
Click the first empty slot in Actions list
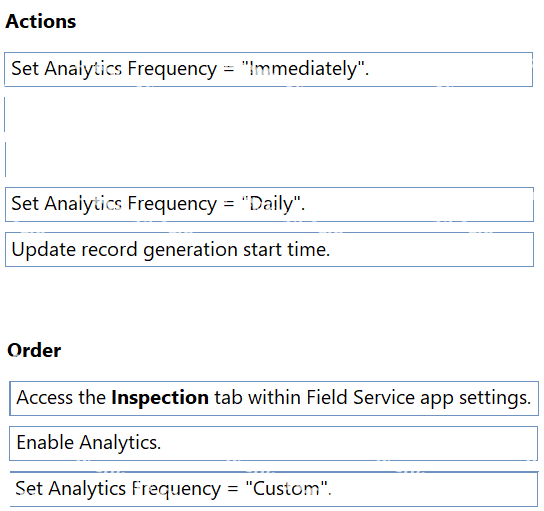tap(269, 114)
